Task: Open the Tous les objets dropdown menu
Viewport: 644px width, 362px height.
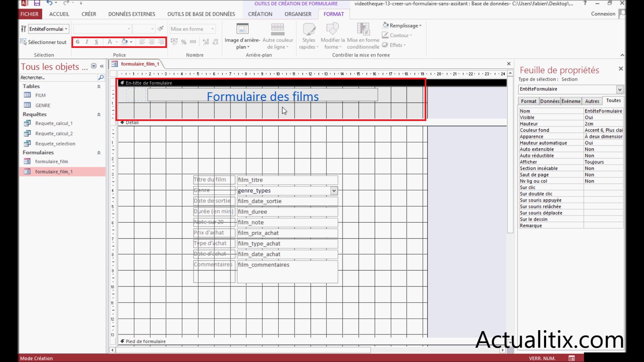Action: 94,66
